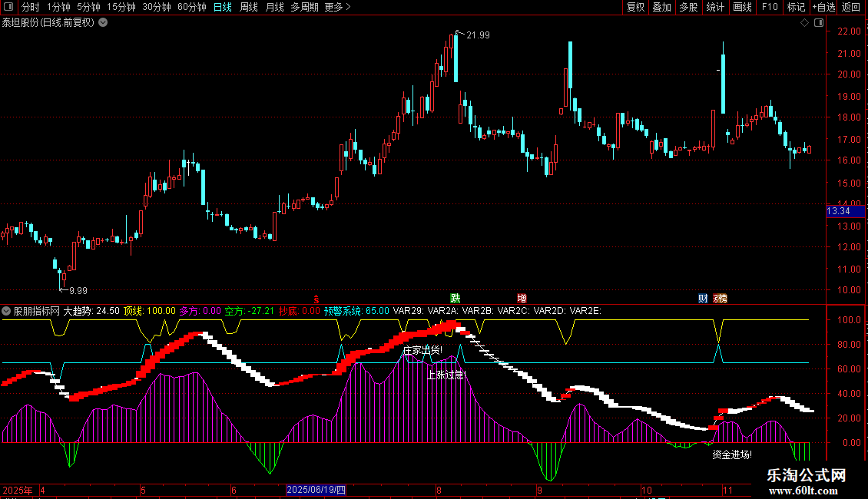The image size is (868, 499).
Task: Click the diamond icon at chart top-right
Action: [804, 23]
